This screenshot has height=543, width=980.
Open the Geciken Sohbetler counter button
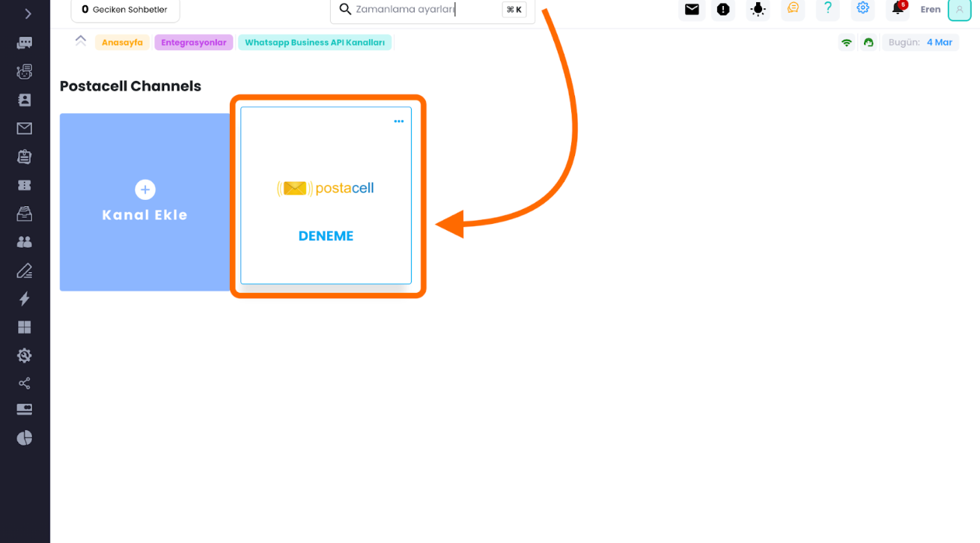pos(125,10)
